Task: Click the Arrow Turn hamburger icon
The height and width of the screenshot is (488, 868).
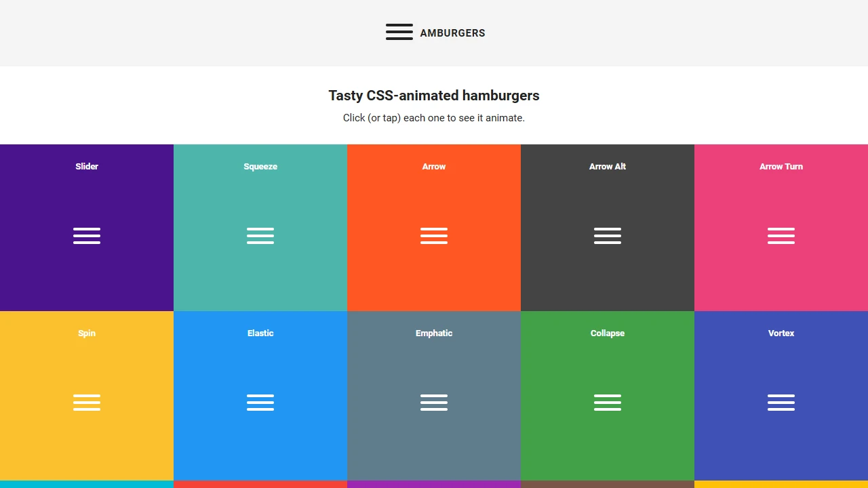Action: 781,236
